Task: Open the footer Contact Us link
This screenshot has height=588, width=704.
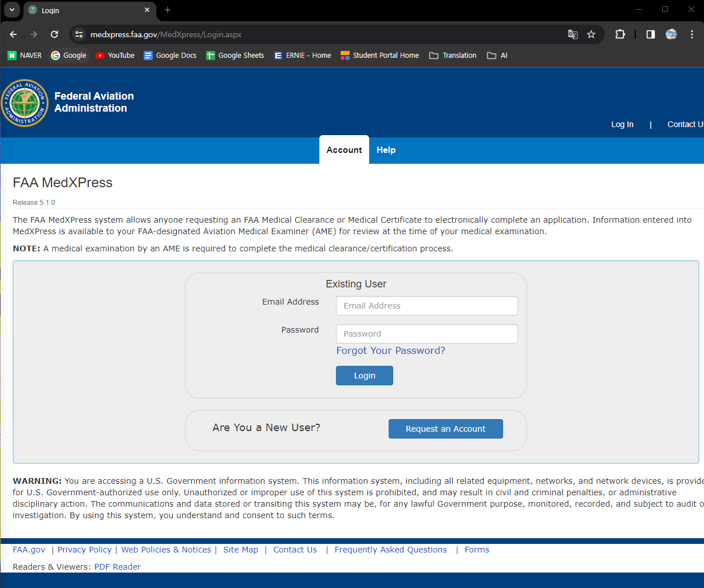Action: tap(295, 550)
